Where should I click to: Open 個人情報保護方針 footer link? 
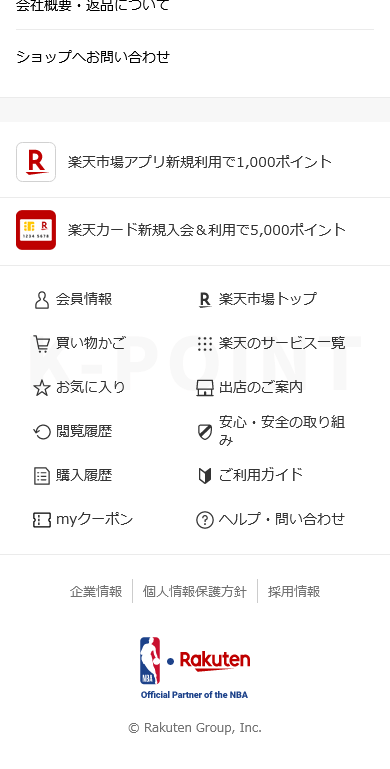tap(195, 591)
